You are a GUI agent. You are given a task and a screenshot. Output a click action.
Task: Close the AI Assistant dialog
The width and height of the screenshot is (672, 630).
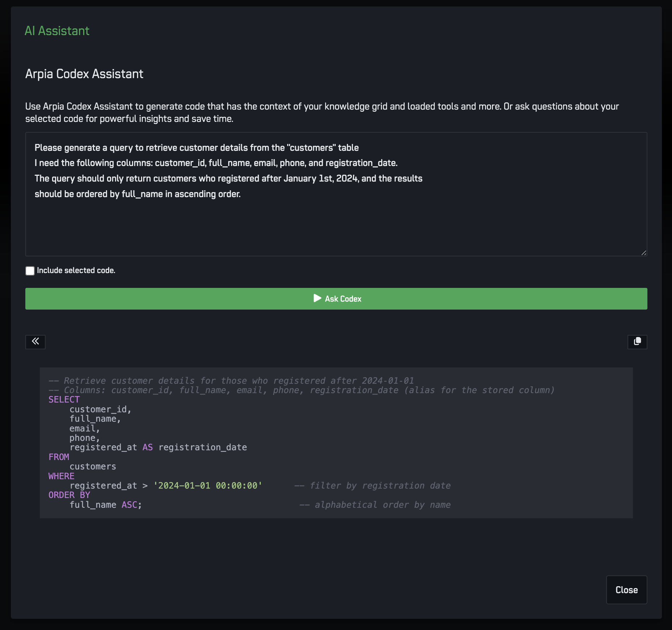tap(626, 590)
